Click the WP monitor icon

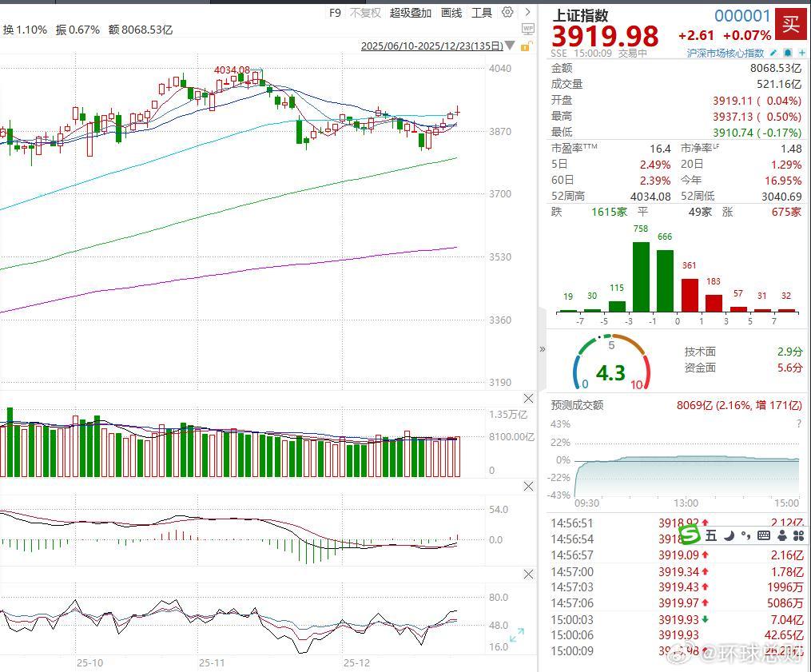point(527,29)
